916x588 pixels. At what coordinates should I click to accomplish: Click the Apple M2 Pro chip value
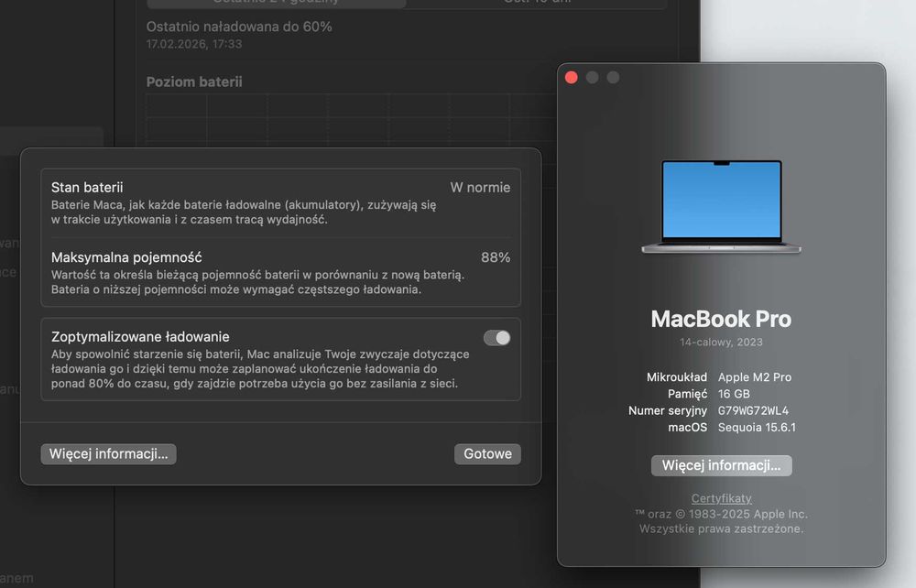click(754, 377)
